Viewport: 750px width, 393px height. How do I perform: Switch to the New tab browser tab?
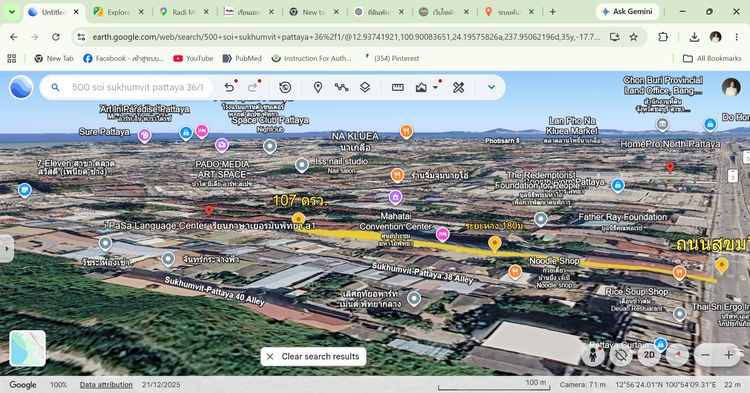pos(314,12)
